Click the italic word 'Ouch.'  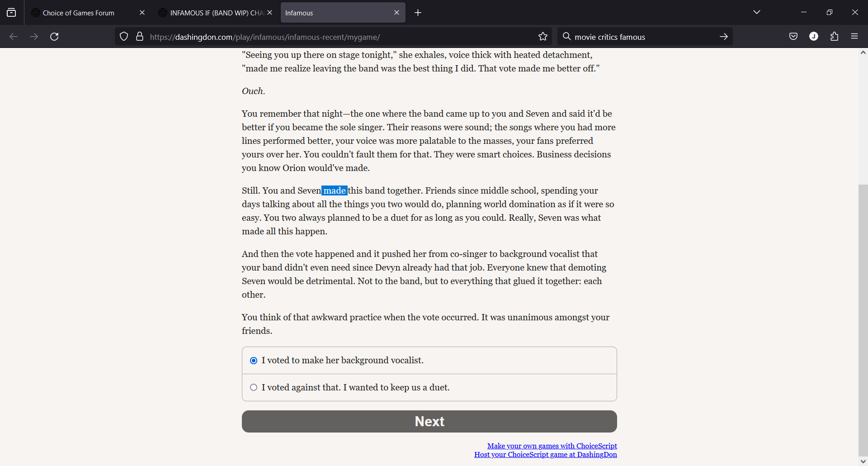(253, 91)
